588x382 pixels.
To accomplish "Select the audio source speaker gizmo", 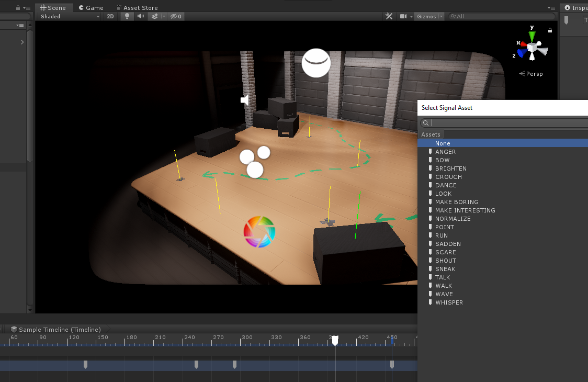I will [244, 100].
